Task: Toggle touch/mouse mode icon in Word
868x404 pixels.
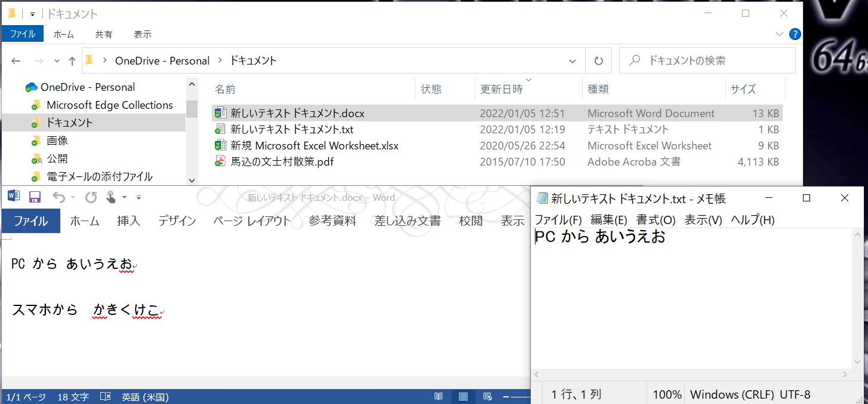Action: click(x=111, y=197)
